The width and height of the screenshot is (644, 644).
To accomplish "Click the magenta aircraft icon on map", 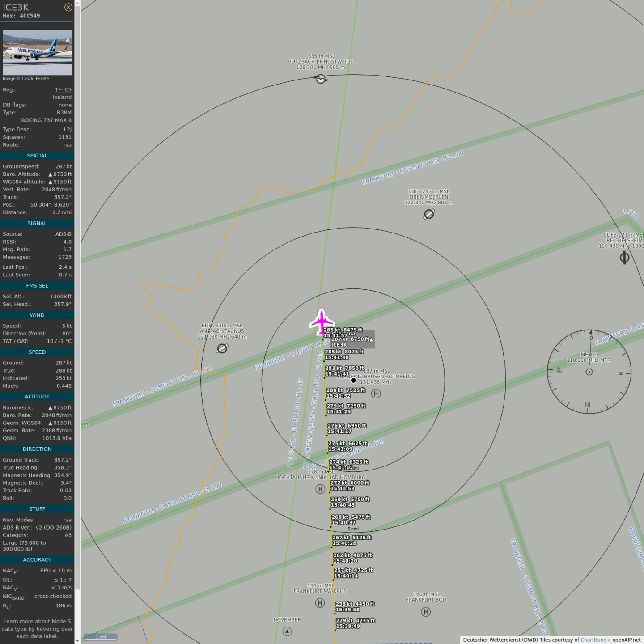I will tap(322, 322).
